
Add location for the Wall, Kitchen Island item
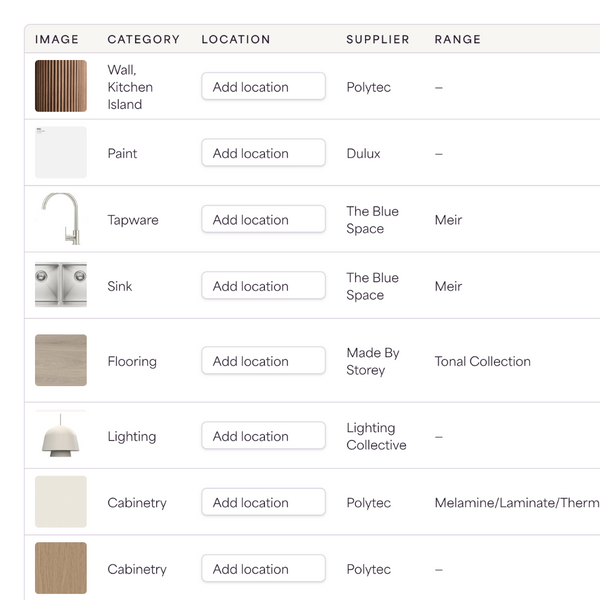263,86
